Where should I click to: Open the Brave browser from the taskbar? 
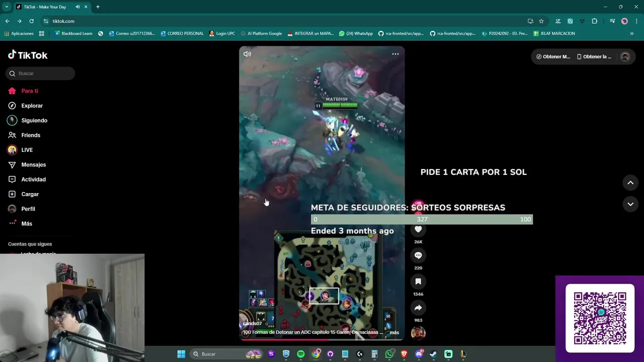[404, 354]
